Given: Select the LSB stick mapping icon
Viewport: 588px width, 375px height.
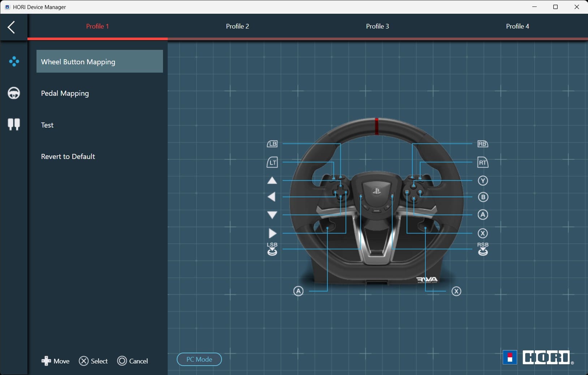Looking at the screenshot, I should coord(272,249).
